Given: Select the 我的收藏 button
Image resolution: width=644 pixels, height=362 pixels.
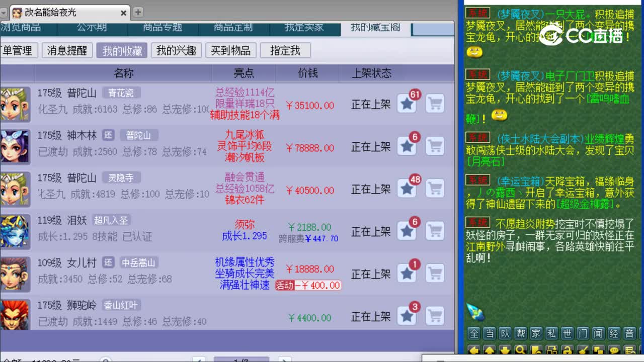Looking at the screenshot, I should pyautogui.click(x=122, y=50).
